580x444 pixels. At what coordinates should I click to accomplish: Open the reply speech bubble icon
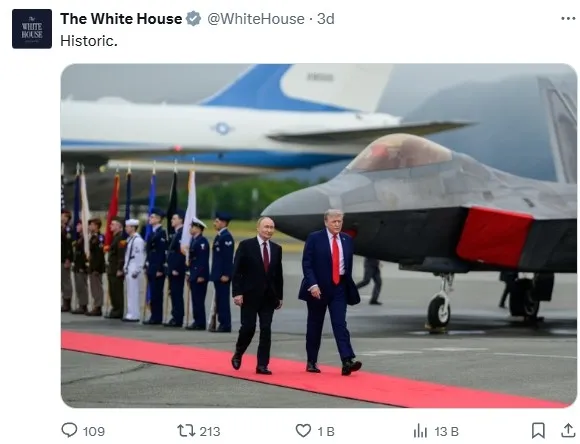tap(69, 430)
